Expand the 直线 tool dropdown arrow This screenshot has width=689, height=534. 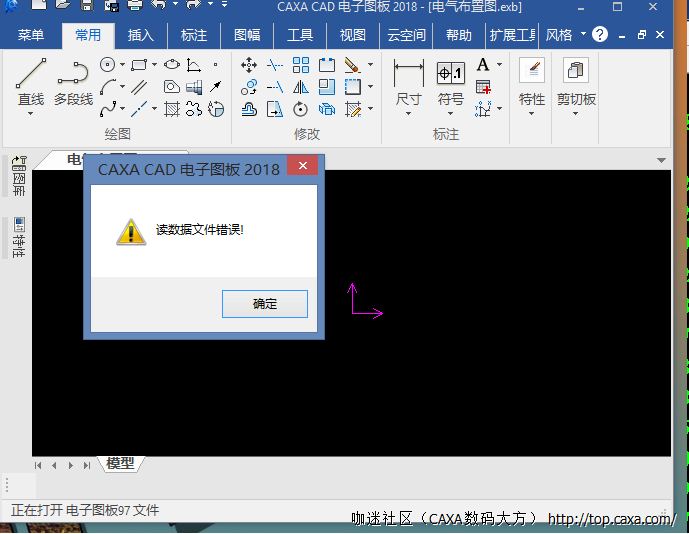[30, 114]
